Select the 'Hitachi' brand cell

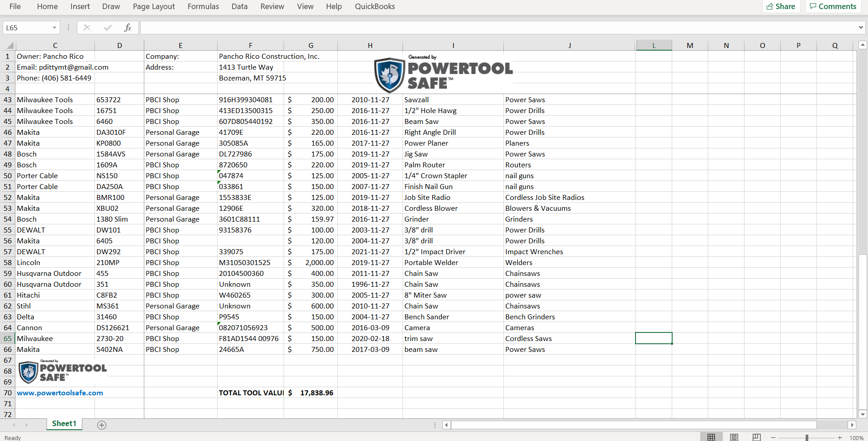click(55, 295)
